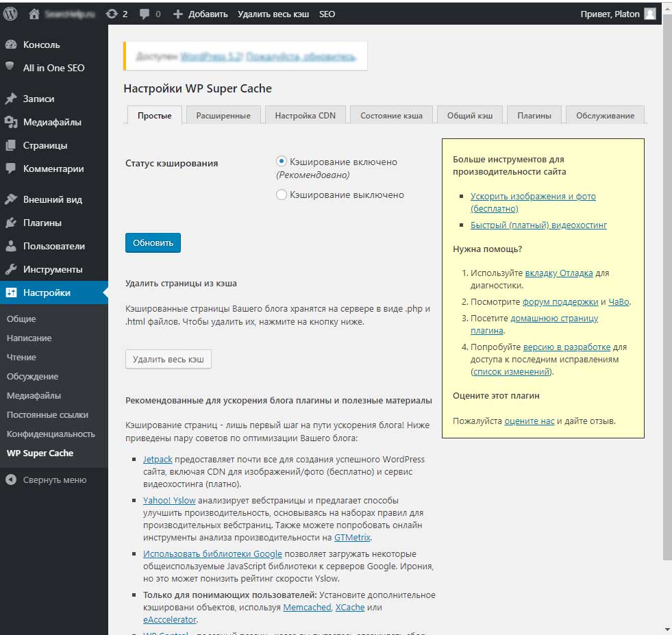Open the ЧаВо link
The width and height of the screenshot is (672, 635).
tap(619, 301)
